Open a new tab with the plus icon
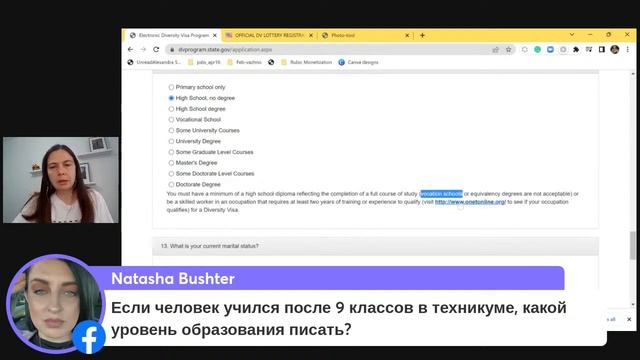Viewport: 640px width, 360px height. point(422,36)
